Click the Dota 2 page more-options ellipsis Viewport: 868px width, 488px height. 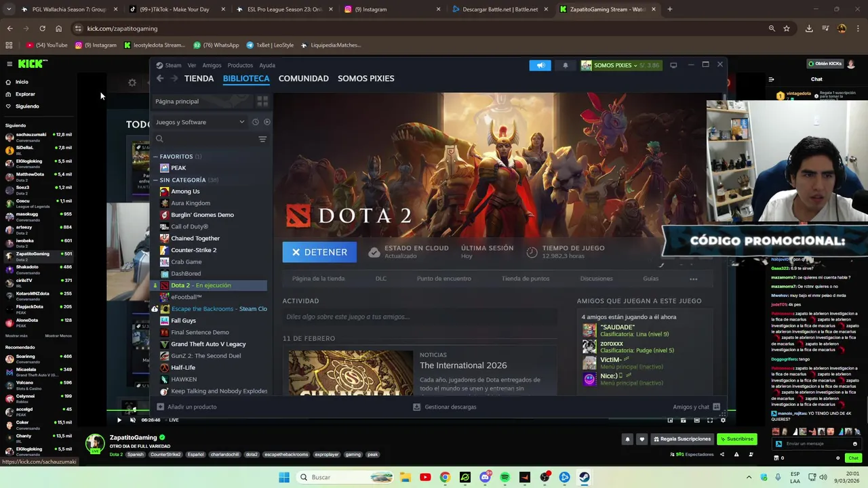[693, 279]
